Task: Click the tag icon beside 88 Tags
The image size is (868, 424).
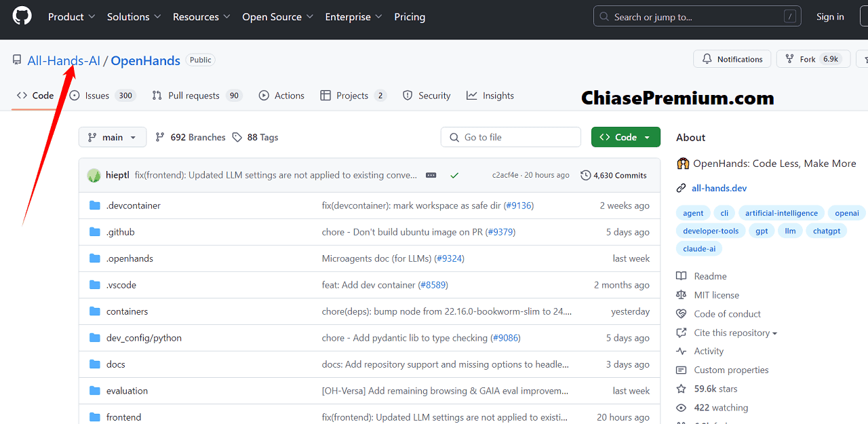Action: [237, 137]
